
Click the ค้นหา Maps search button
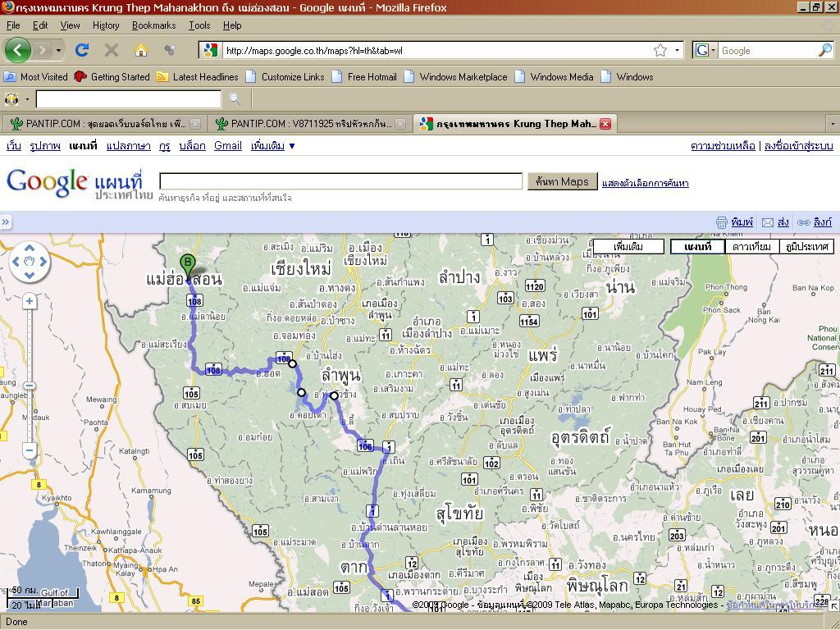562,181
